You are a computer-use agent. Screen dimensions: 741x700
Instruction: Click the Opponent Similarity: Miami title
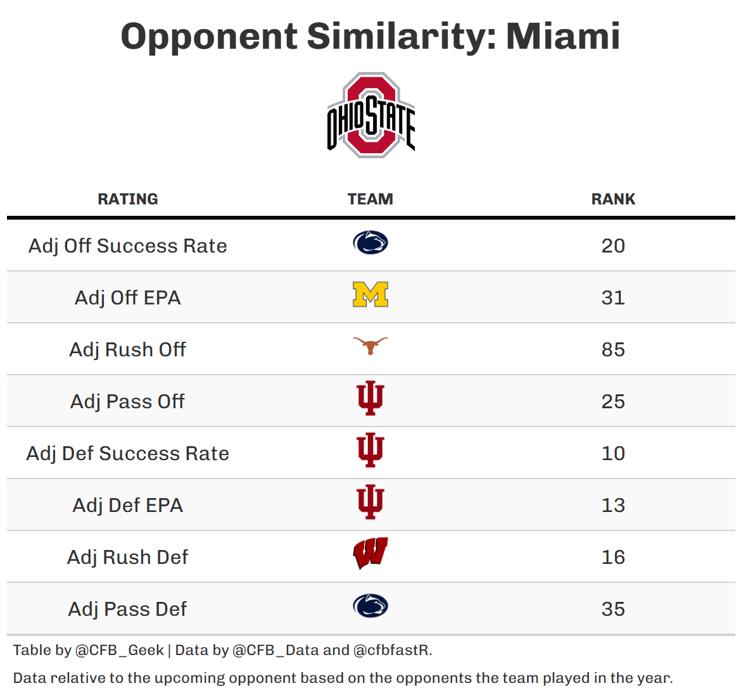click(370, 36)
